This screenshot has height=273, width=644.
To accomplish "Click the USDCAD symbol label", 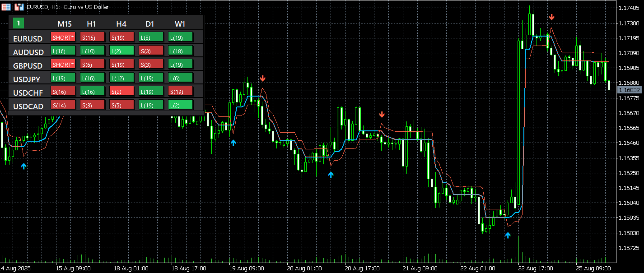I will (28, 106).
